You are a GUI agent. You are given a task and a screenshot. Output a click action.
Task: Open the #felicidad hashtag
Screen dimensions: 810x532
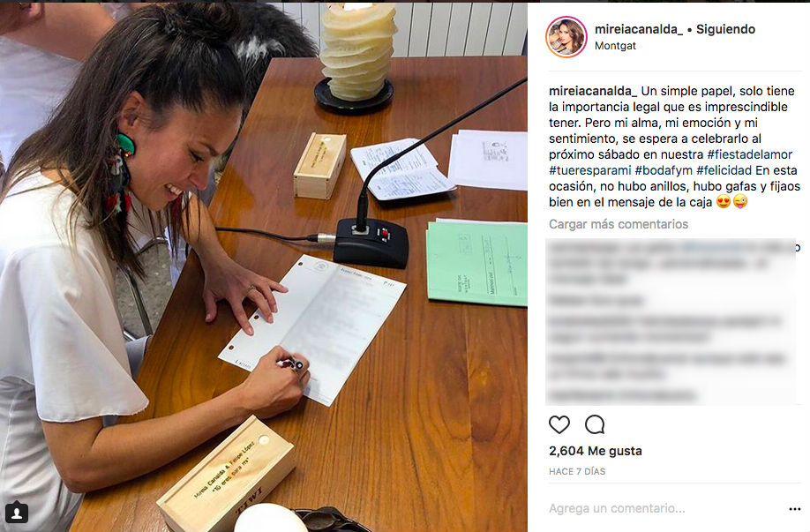tap(724, 170)
